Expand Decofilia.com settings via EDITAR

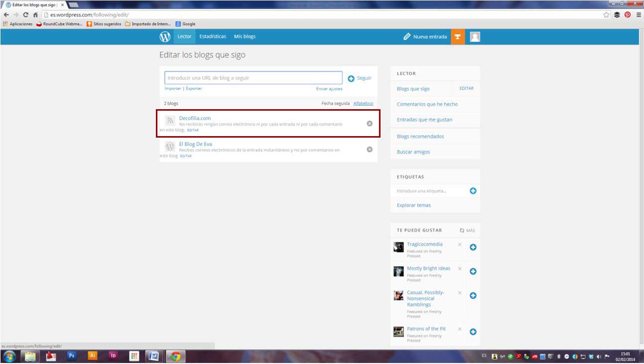pos(193,130)
